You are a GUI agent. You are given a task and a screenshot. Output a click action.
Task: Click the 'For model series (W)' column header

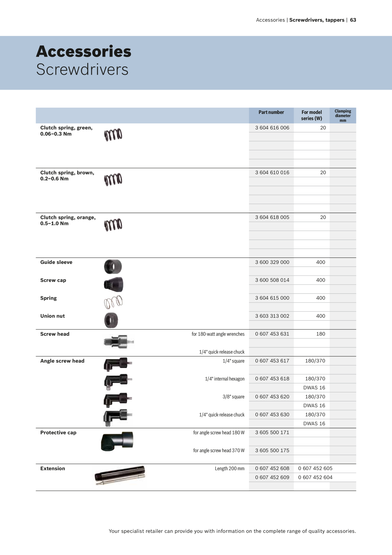pos(312,115)
